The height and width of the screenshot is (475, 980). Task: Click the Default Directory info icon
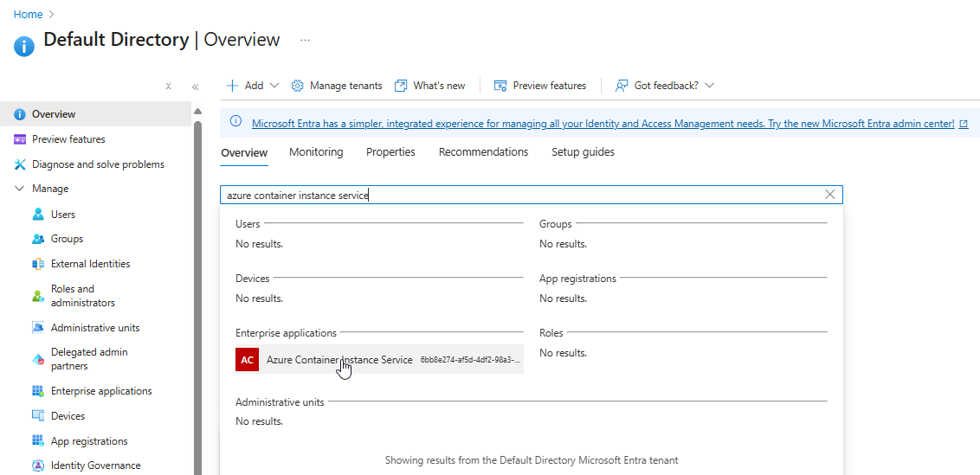[x=23, y=46]
